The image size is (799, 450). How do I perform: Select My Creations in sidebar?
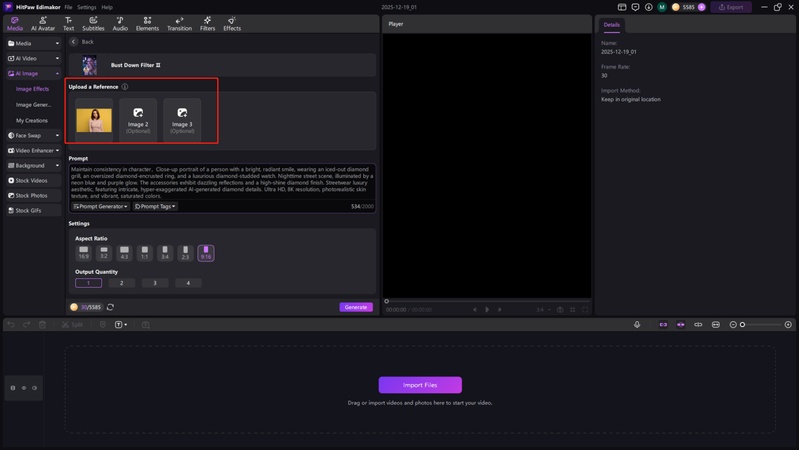tap(32, 120)
